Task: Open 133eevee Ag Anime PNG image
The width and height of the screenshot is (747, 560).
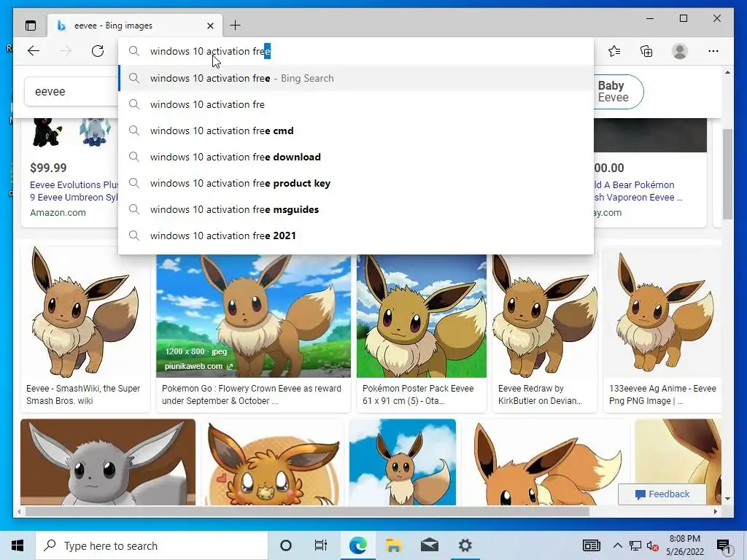Action: [662, 312]
